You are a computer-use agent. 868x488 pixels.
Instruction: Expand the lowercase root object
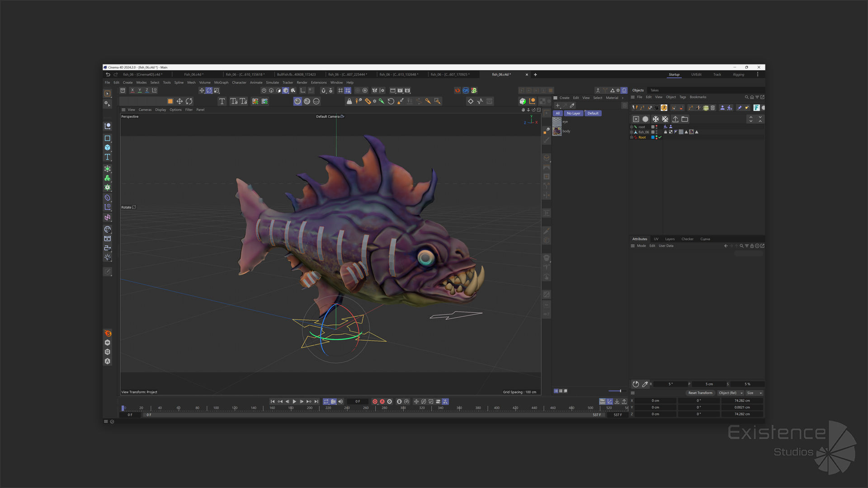(x=631, y=127)
